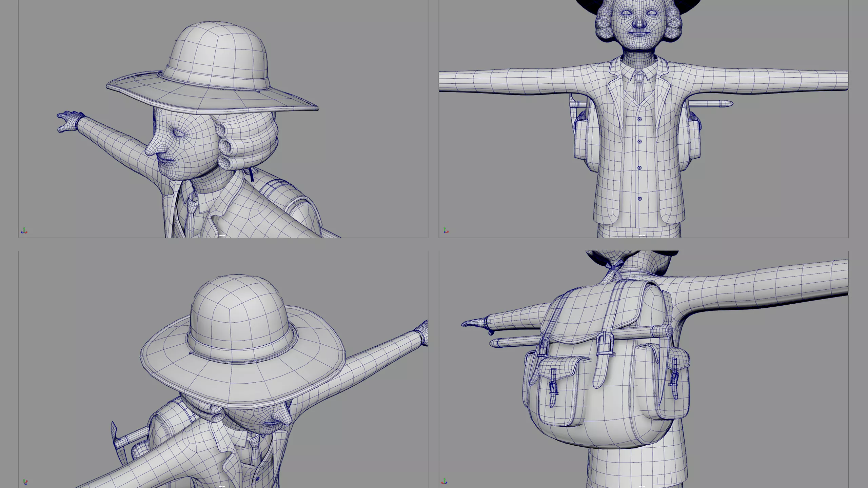The width and height of the screenshot is (868, 488).
Task: Click the axis gizmo in top-left viewport
Action: coord(24,231)
